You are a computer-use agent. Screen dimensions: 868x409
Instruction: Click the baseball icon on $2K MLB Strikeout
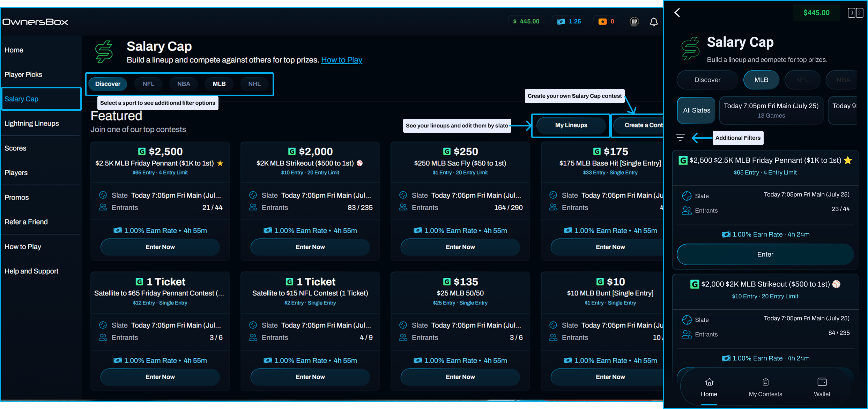(359, 163)
